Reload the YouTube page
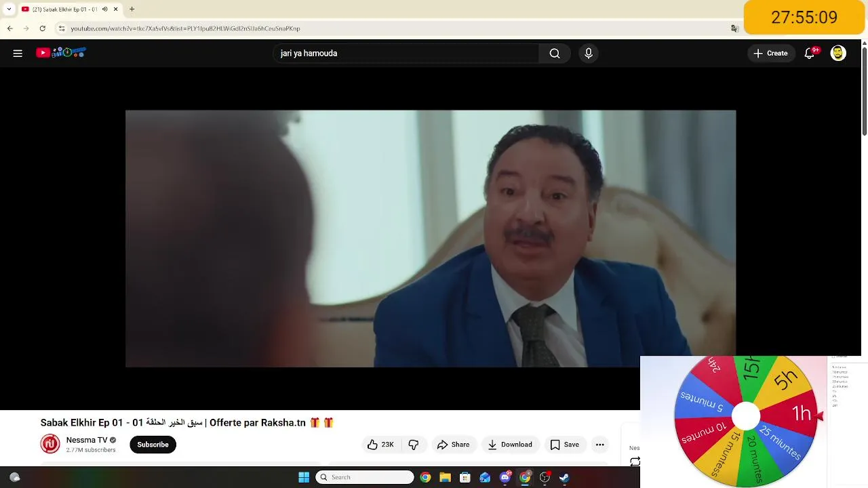Viewport: 868px width, 488px height. click(x=42, y=28)
